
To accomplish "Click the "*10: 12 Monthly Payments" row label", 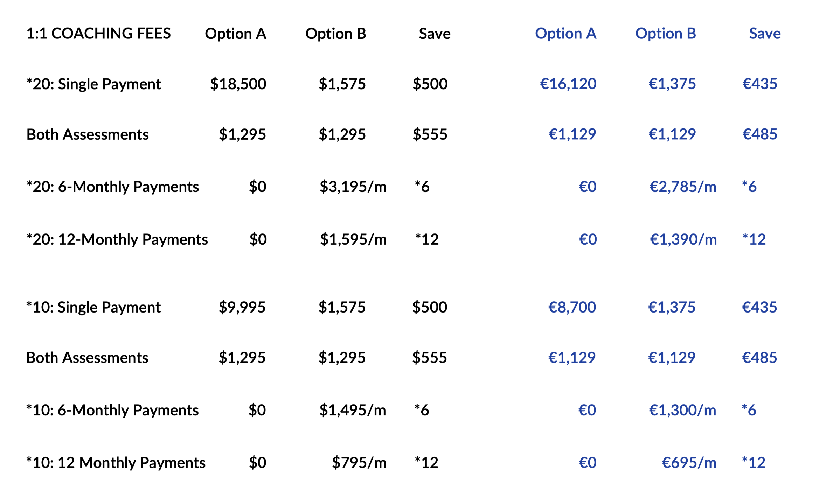I will point(116,463).
